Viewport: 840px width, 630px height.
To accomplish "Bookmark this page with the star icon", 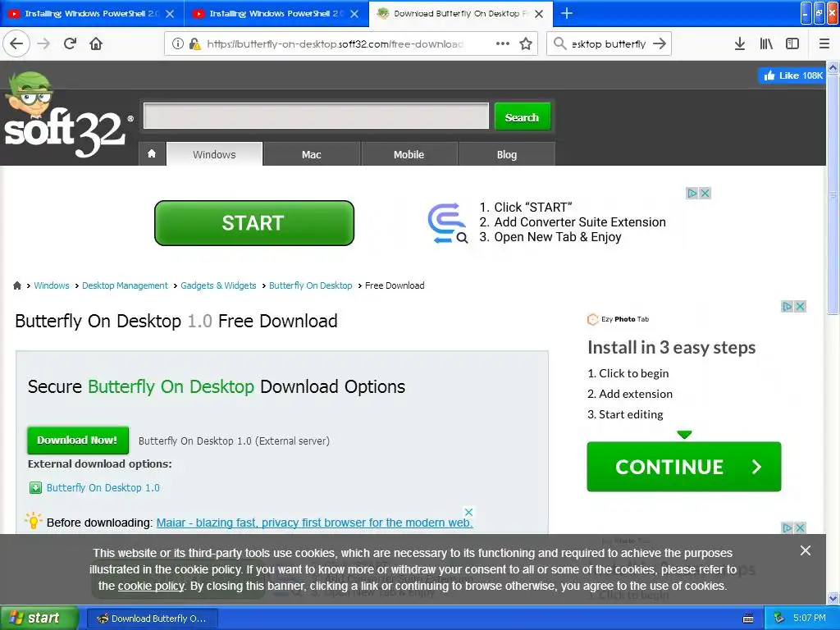I will (x=526, y=43).
